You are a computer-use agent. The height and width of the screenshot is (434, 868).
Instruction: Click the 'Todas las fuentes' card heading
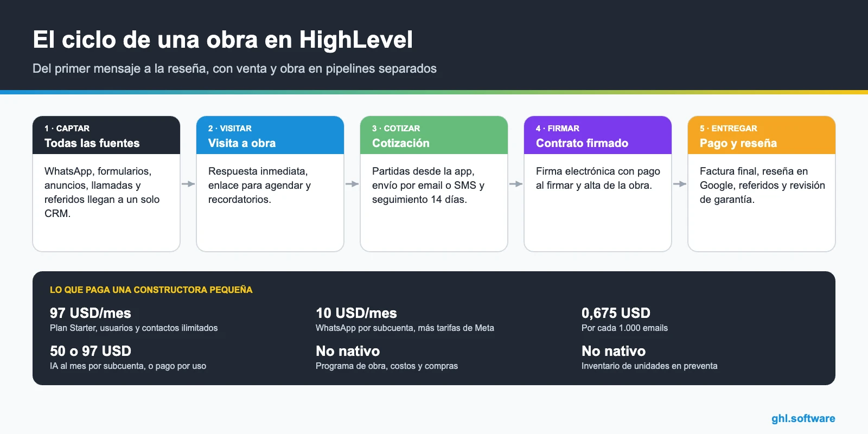pos(92,143)
